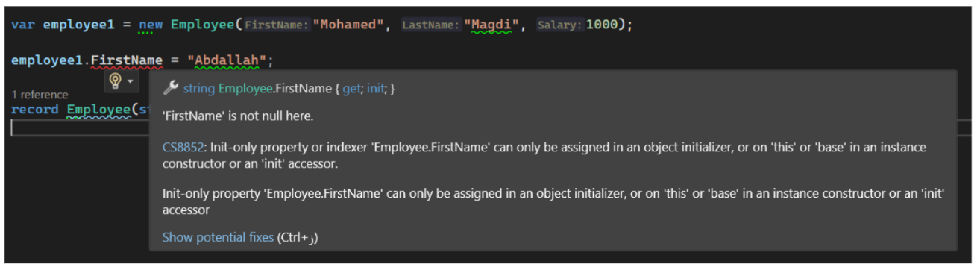
Task: Click the LastName: inline parameter hint
Action: pos(431,25)
